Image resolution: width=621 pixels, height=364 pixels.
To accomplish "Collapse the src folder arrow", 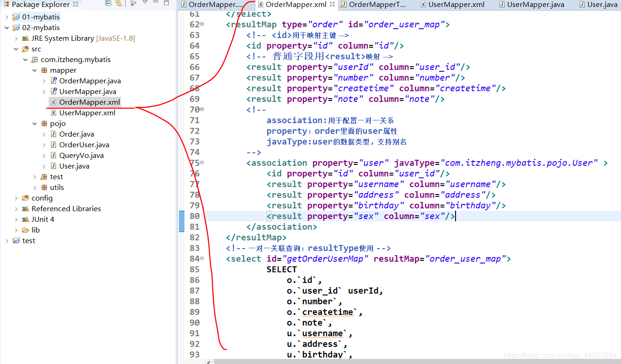I will point(16,49).
